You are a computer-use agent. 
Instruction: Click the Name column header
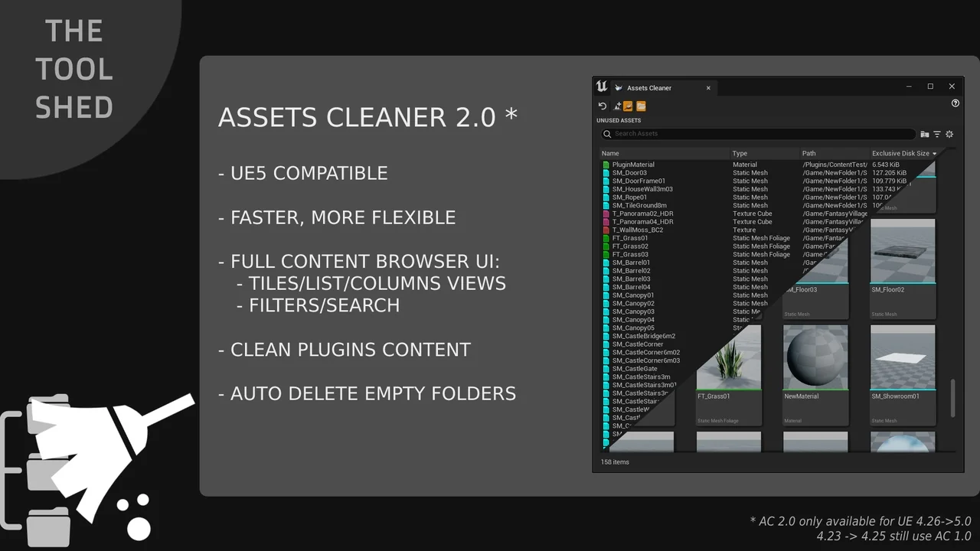coord(610,154)
